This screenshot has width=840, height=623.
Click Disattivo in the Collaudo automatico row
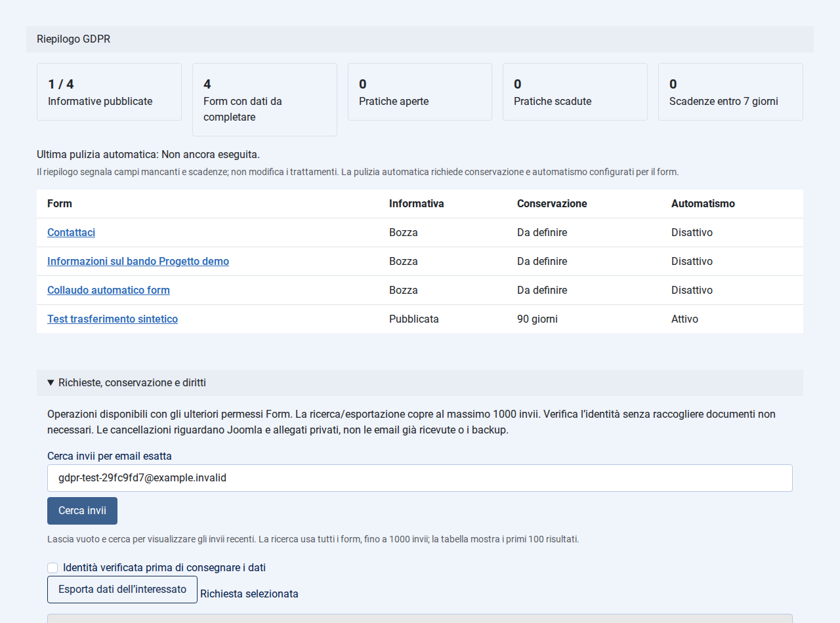point(692,291)
